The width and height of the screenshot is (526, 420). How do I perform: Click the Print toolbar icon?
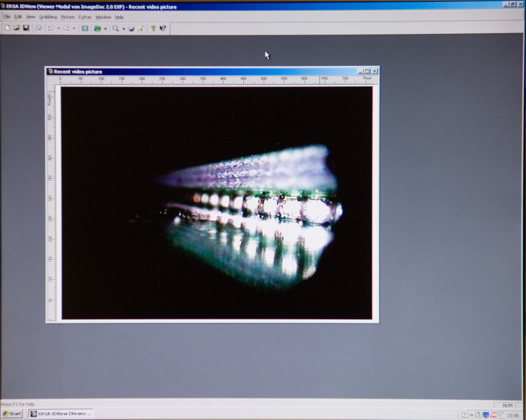coord(39,28)
